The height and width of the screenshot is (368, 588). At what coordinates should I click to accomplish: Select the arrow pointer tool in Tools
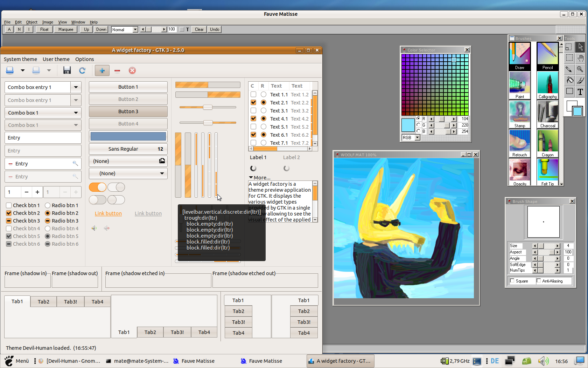[x=580, y=47]
